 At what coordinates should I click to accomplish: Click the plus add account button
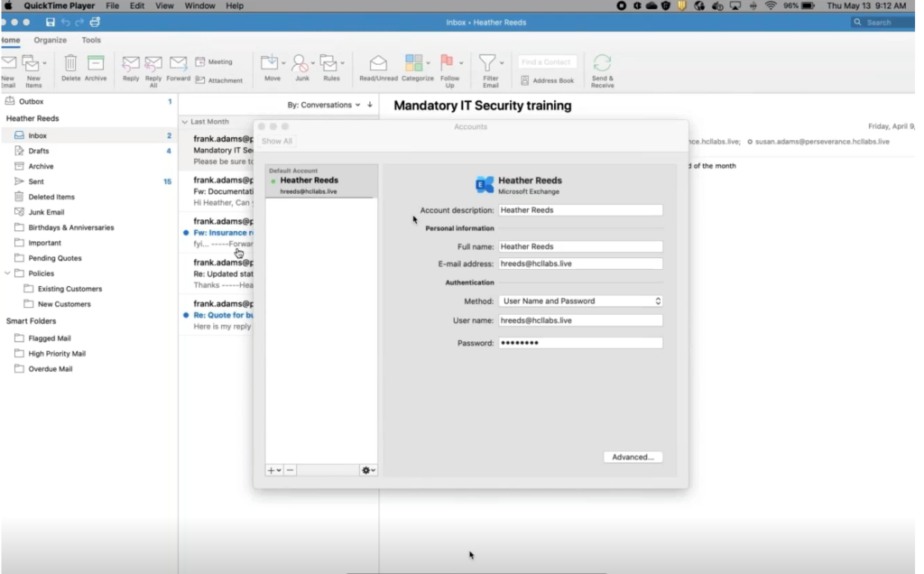(x=274, y=470)
